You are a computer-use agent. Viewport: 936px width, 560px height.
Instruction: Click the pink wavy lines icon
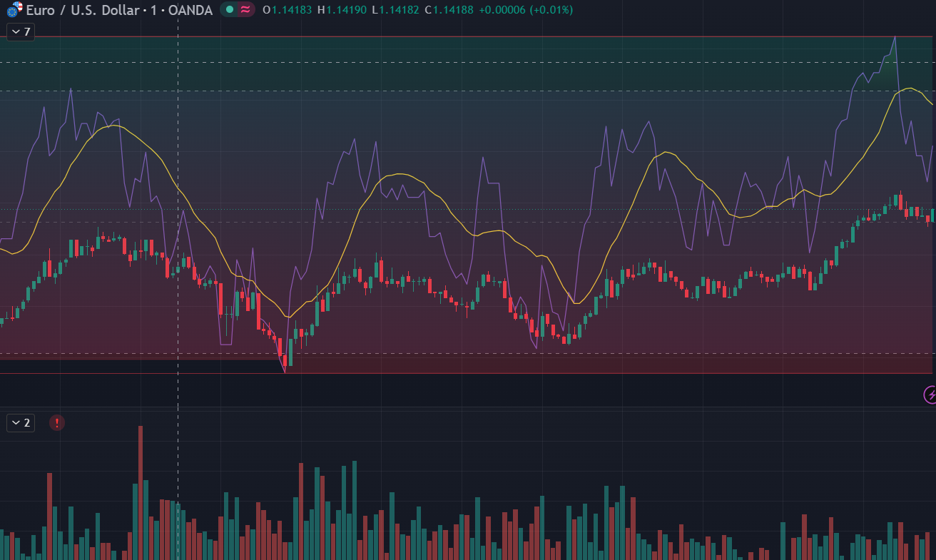pos(245,10)
